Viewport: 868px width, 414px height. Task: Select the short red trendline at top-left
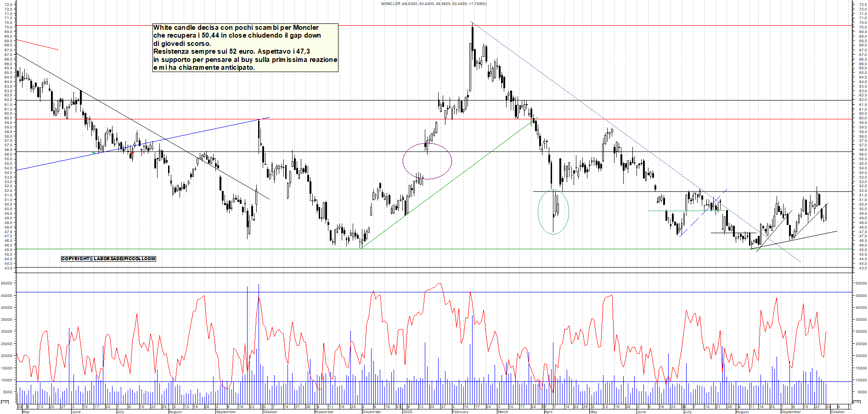coord(38,45)
